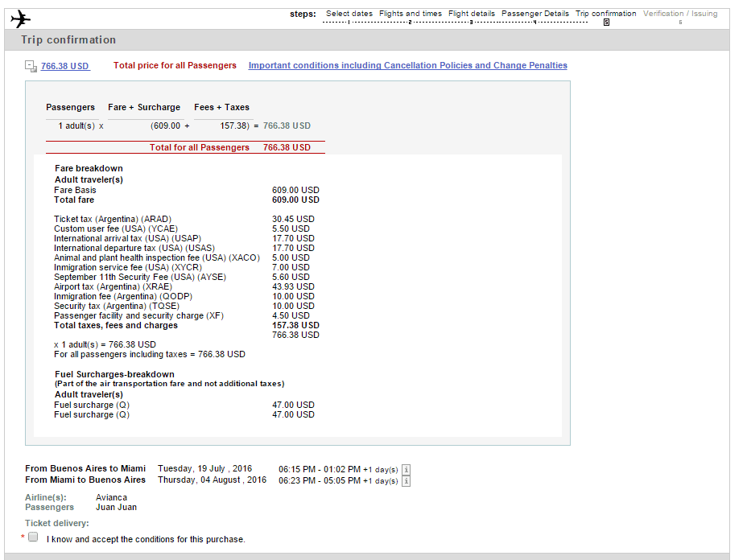Viewport: 747px width, 560px height.
Task: Open info icon for Buenos Aires to Miami flight
Action: click(406, 470)
